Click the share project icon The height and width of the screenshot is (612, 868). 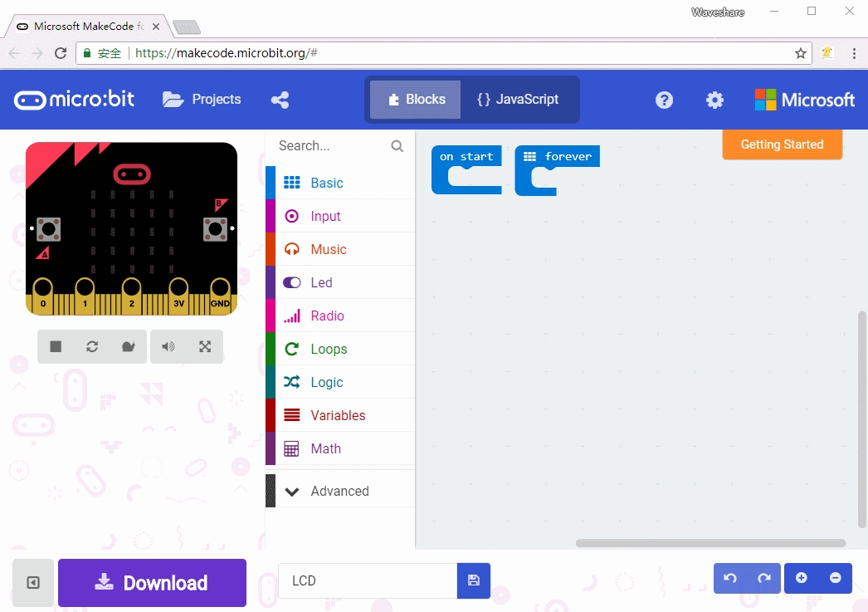(x=280, y=100)
